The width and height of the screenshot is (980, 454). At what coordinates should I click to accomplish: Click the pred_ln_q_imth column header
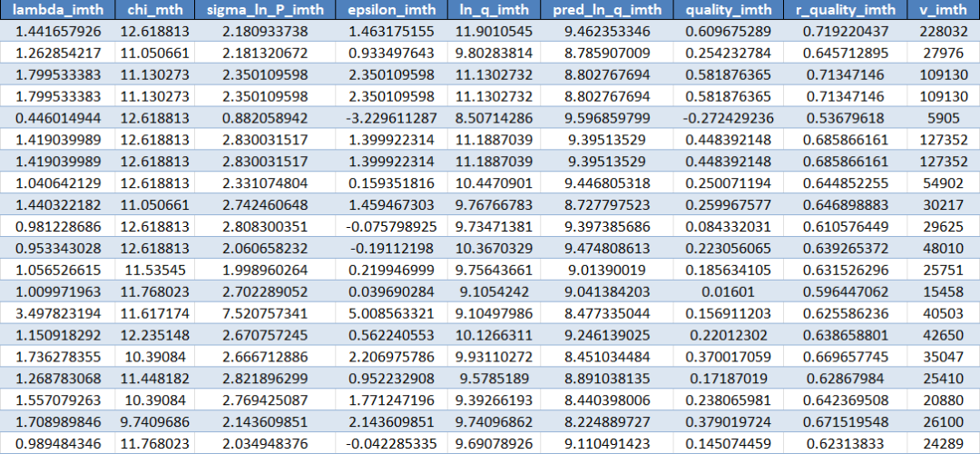607,10
